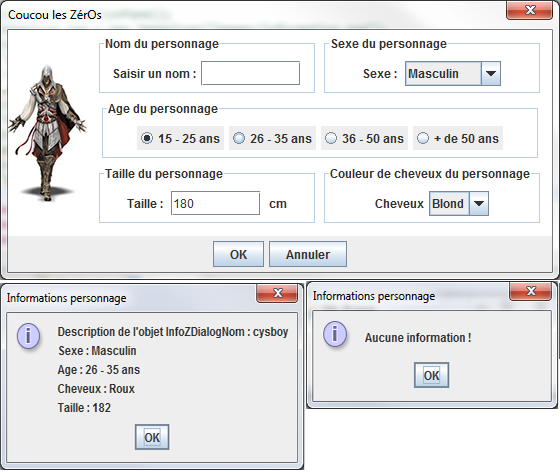
Task: Click the Couleur de cheveux du personnage title
Action: click(x=430, y=174)
